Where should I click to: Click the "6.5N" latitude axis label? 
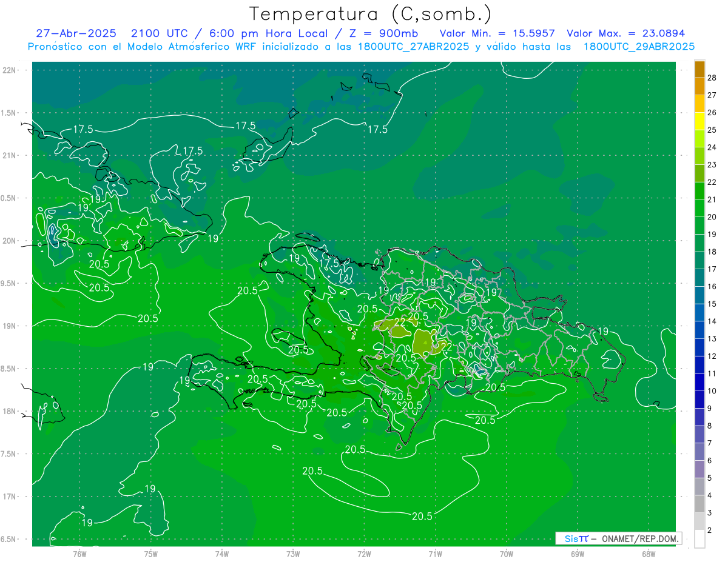(9, 540)
